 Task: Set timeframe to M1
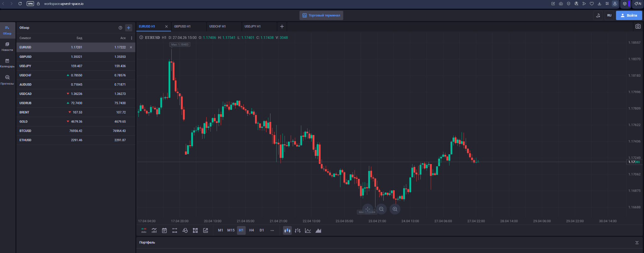pyautogui.click(x=220, y=230)
